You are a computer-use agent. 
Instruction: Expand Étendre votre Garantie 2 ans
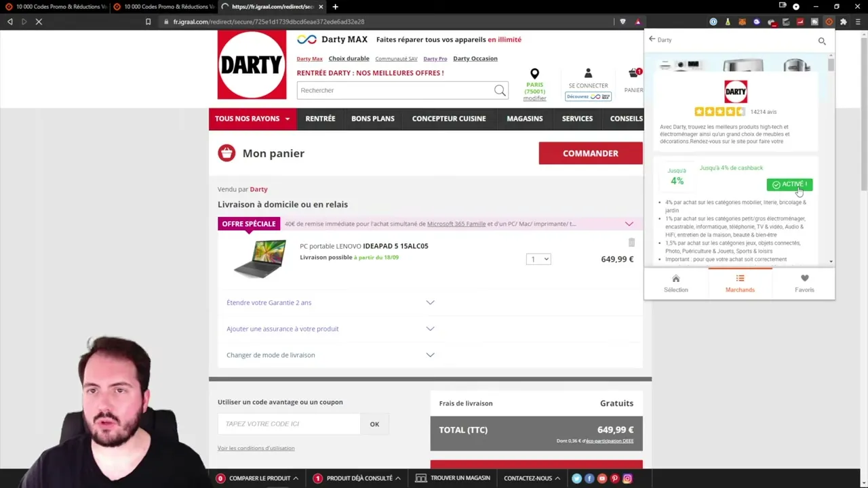point(430,302)
